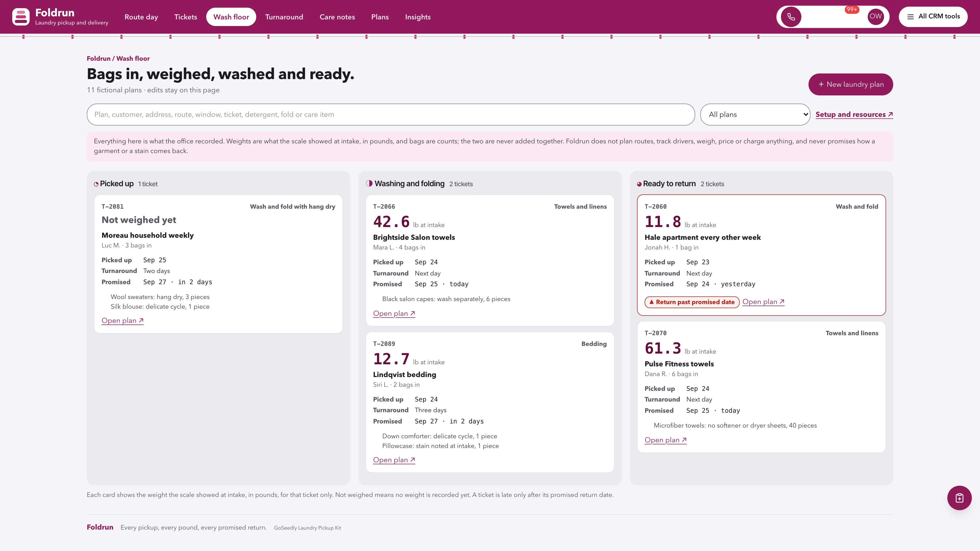Click the Return past promised date badge
Screen dimensions: 980x551
tap(692, 302)
